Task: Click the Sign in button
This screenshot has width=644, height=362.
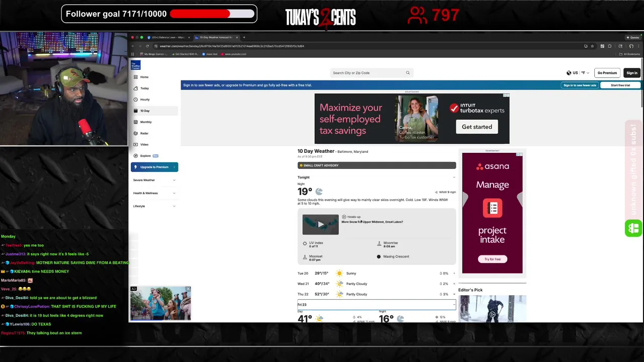Action: click(x=632, y=73)
